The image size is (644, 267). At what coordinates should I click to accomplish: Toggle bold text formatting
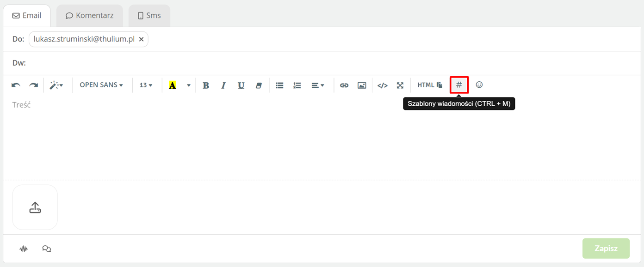206,85
